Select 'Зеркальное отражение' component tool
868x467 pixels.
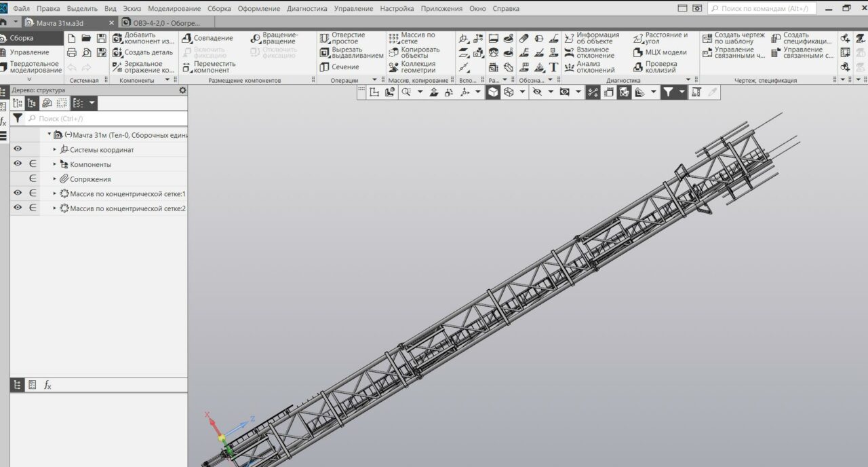117,67
